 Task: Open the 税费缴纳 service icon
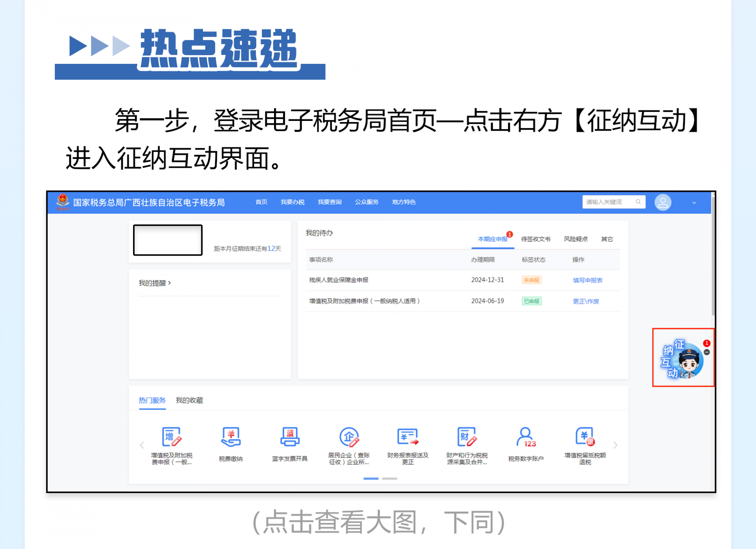231,437
